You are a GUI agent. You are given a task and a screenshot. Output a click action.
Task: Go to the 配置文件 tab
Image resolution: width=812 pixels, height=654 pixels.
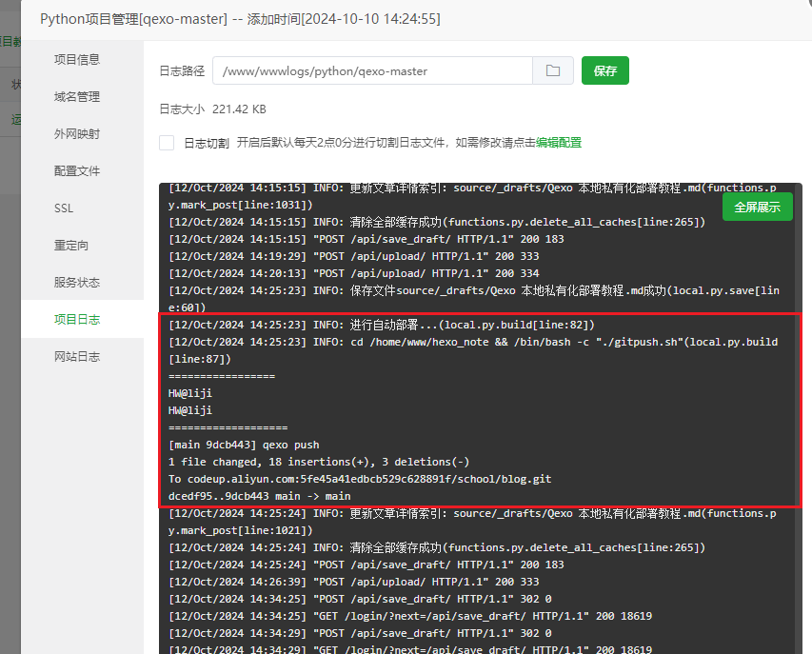click(x=77, y=171)
